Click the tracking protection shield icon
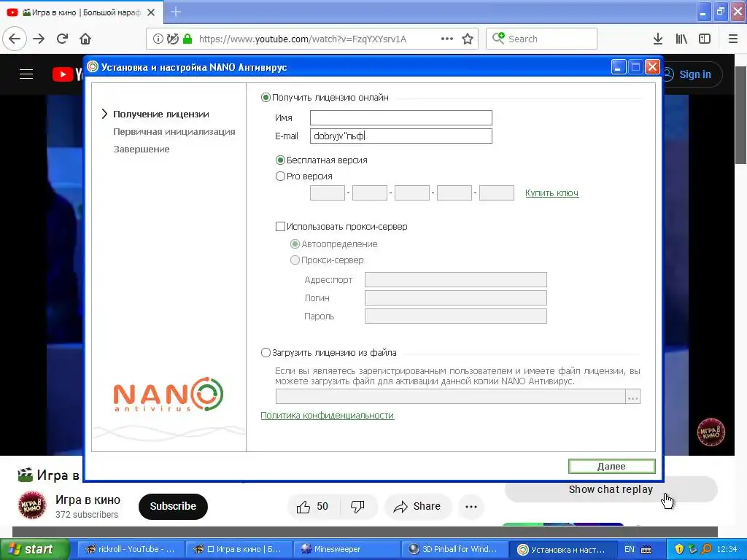Viewport: 747px width, 560px height. click(172, 39)
